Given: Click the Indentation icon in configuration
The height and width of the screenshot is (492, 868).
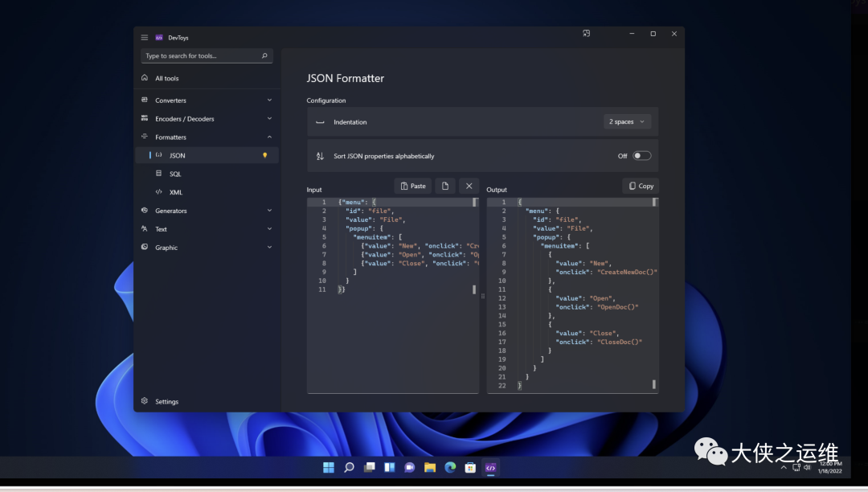Looking at the screenshot, I should click(320, 122).
